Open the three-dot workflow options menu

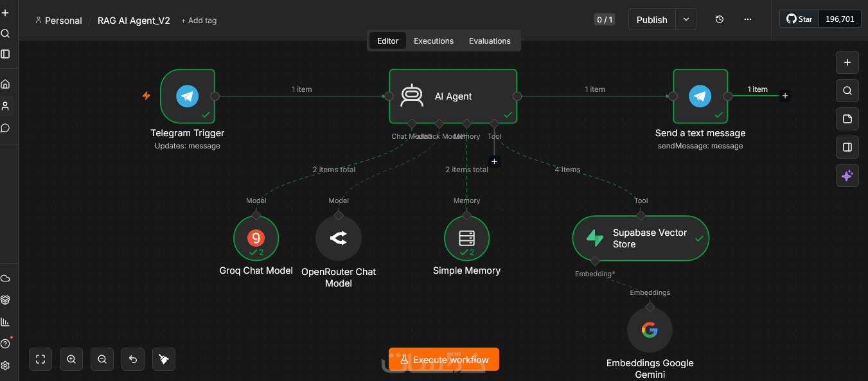click(748, 19)
